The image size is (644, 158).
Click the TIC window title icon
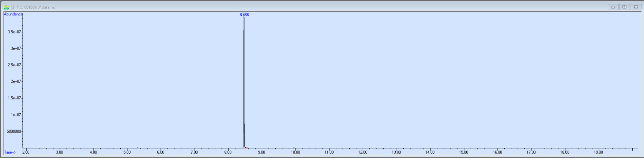(7, 7)
